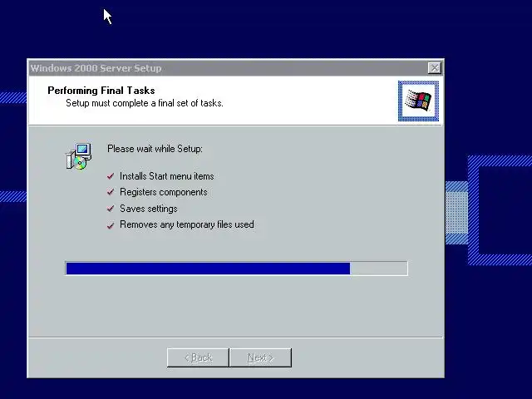Click the Windows flag logo icon
This screenshot has width=532, height=399.
coord(418,101)
